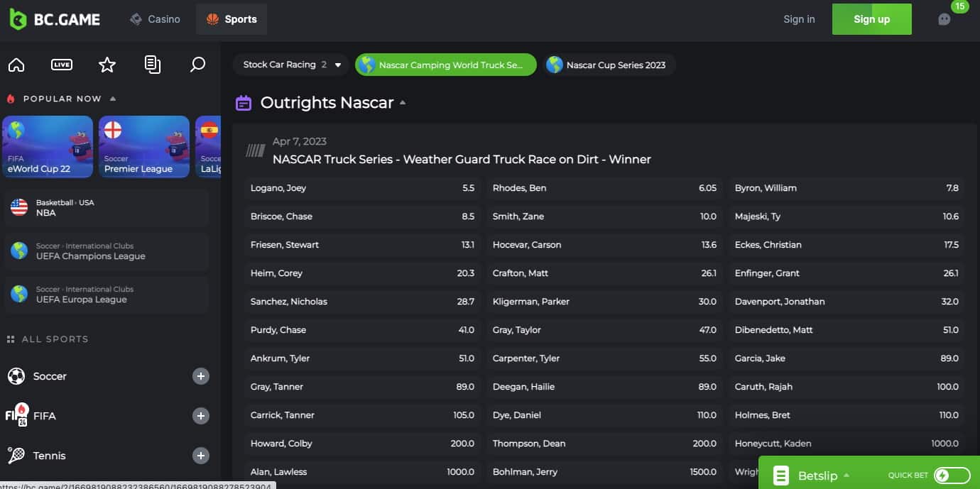Click the calendar icon beside Outrights Nascar
The image size is (980, 489).
coord(244,103)
